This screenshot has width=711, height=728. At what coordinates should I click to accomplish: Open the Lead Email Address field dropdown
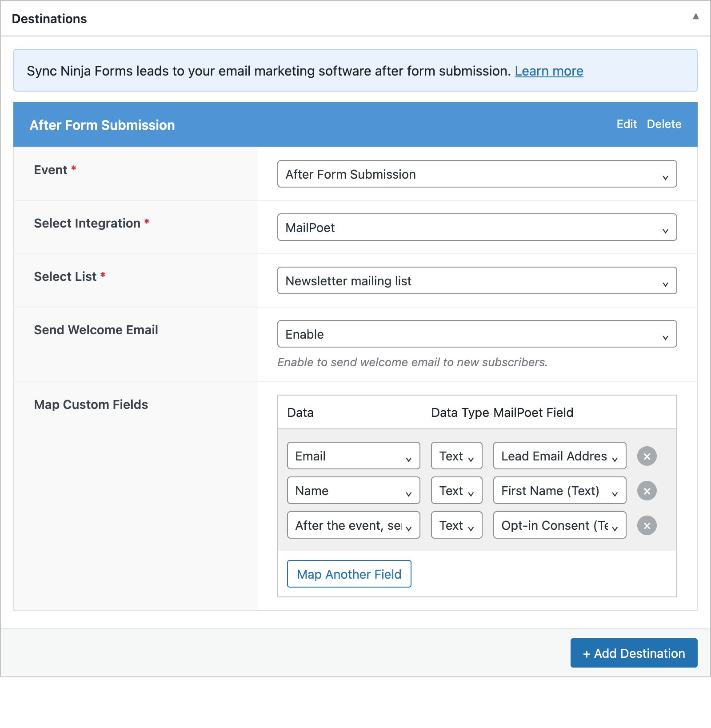pyautogui.click(x=559, y=456)
